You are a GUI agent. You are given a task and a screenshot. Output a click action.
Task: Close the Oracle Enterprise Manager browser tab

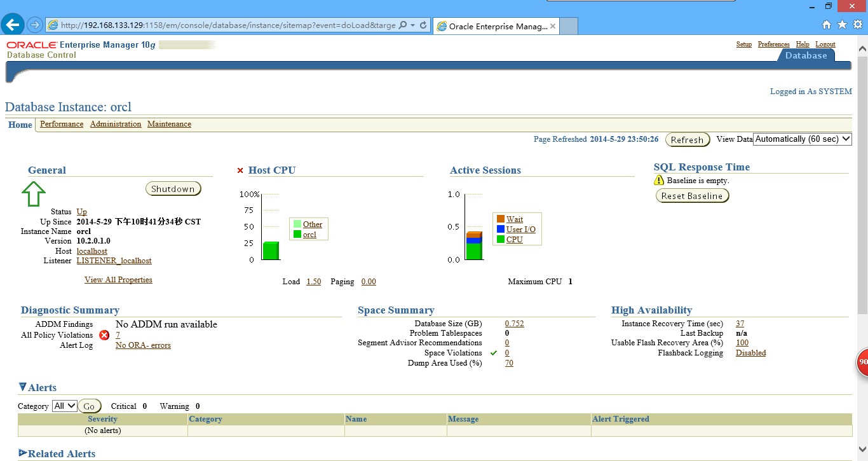pyautogui.click(x=553, y=26)
